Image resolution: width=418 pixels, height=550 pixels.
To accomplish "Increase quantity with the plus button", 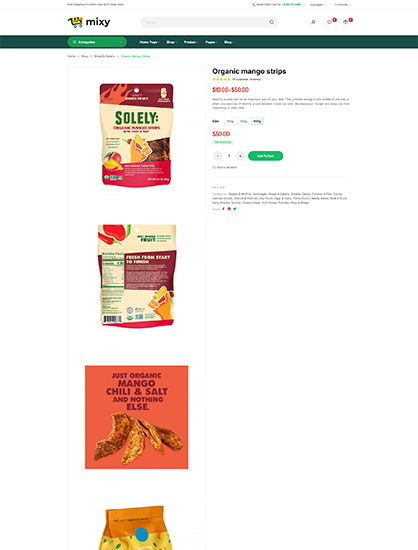I will tap(240, 156).
